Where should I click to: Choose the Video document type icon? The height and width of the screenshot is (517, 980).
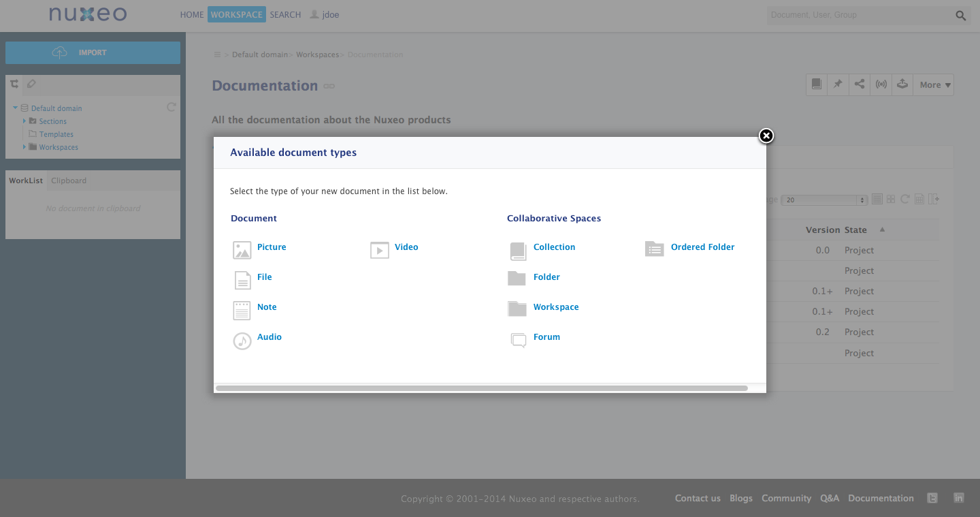tap(380, 250)
